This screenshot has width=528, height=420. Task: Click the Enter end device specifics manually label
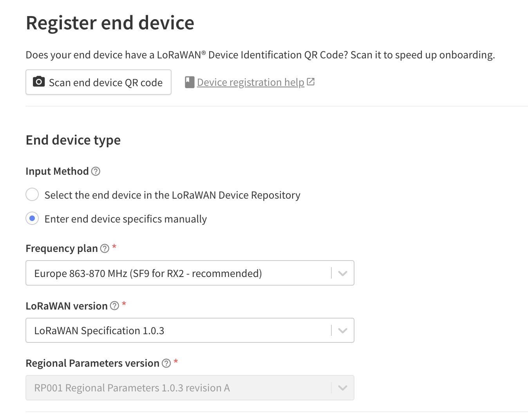tap(126, 219)
